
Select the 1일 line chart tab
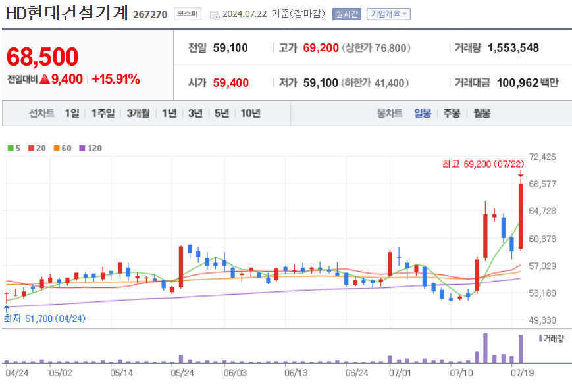tap(72, 113)
